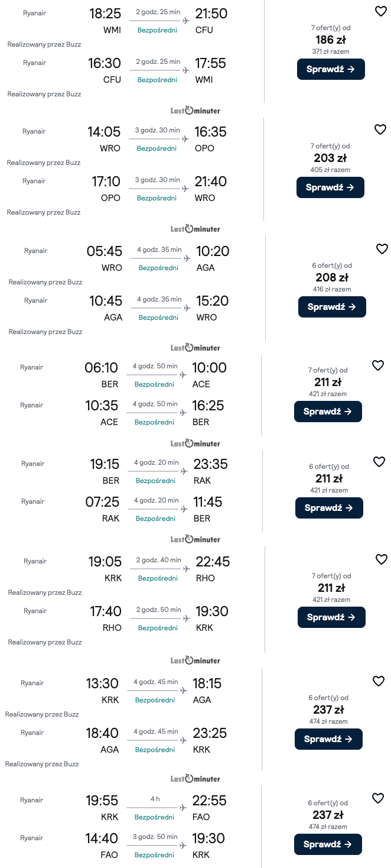Click heart icon for KRK to FAO flight
The height and width of the screenshot is (868, 391).
tap(378, 798)
